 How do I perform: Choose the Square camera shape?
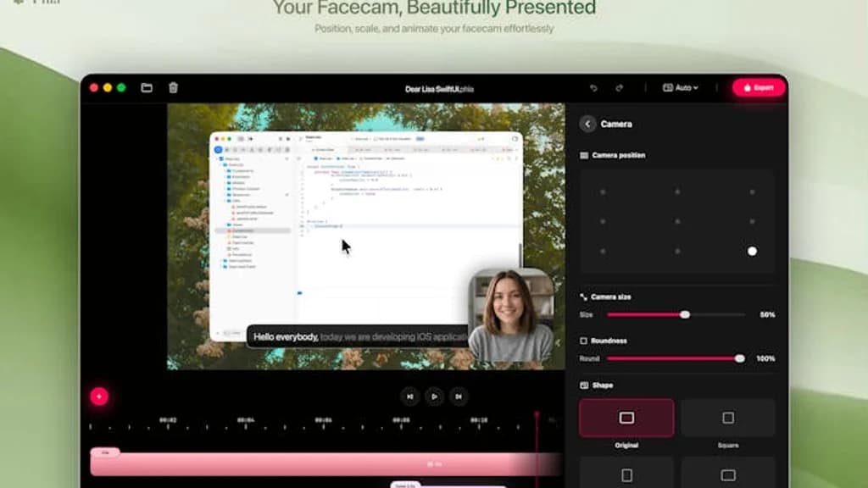coord(727,418)
